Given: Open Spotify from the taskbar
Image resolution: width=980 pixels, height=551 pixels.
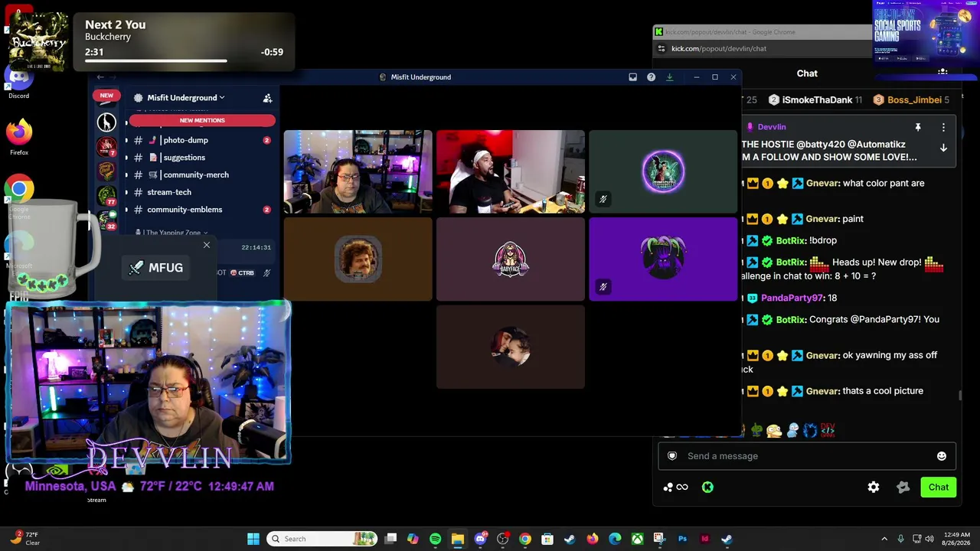Looking at the screenshot, I should point(435,539).
